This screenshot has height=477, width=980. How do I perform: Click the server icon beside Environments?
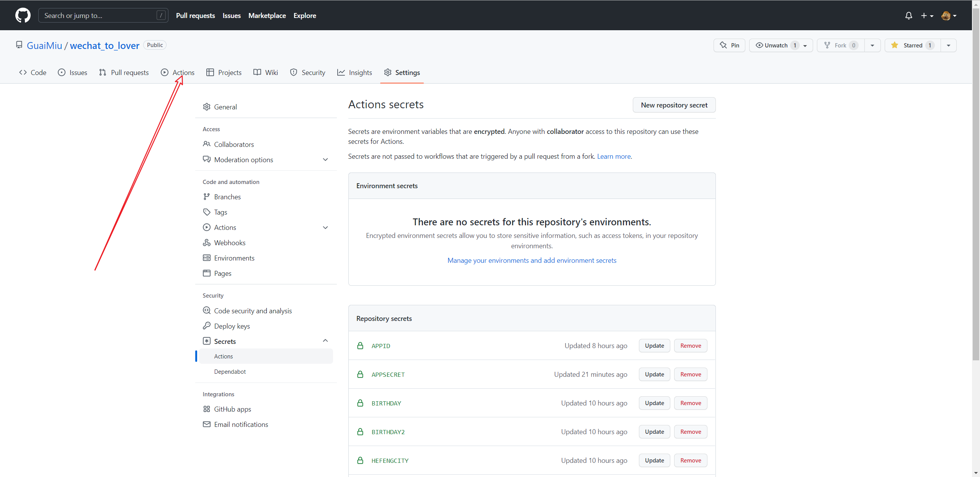(x=207, y=258)
